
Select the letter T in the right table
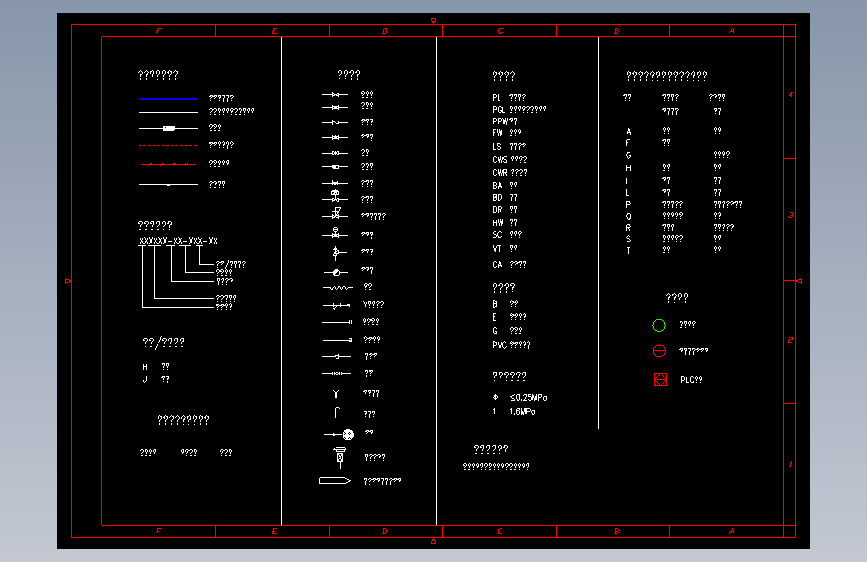(628, 251)
